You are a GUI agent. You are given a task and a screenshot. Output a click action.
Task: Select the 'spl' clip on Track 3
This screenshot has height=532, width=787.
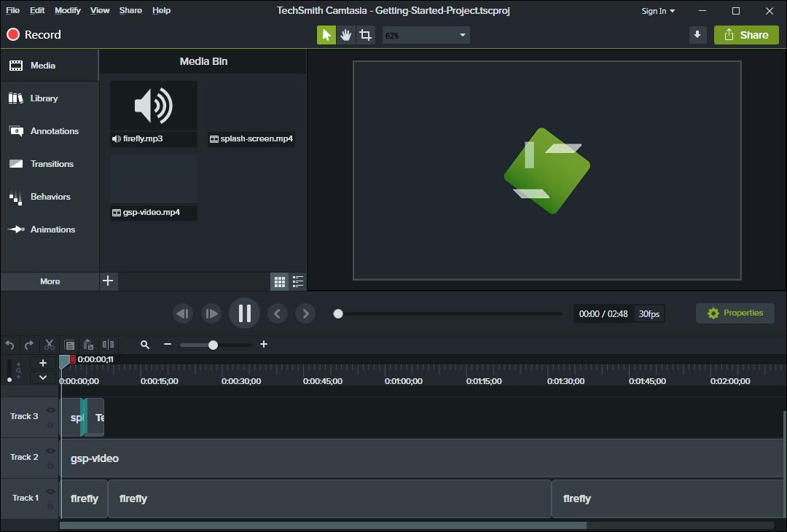(71, 417)
